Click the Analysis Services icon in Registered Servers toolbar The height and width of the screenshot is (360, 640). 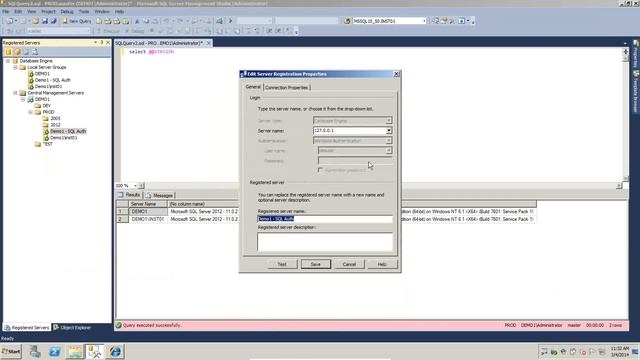coord(18,52)
